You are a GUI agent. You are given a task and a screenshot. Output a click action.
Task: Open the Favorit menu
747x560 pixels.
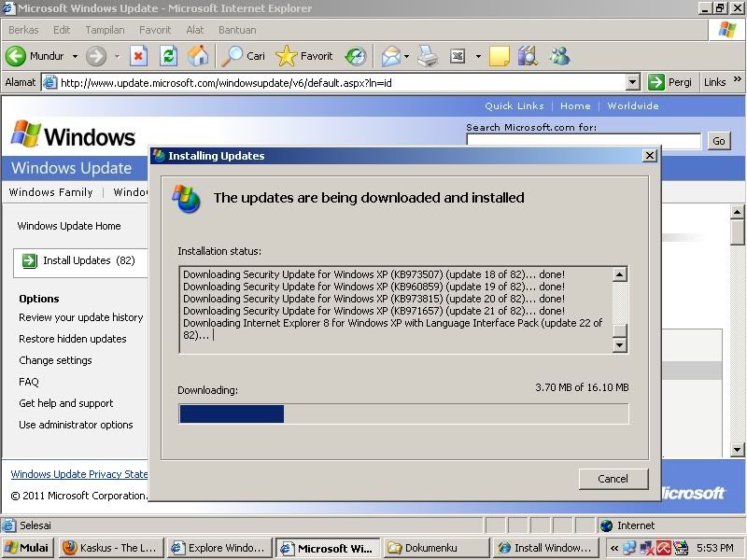155,30
